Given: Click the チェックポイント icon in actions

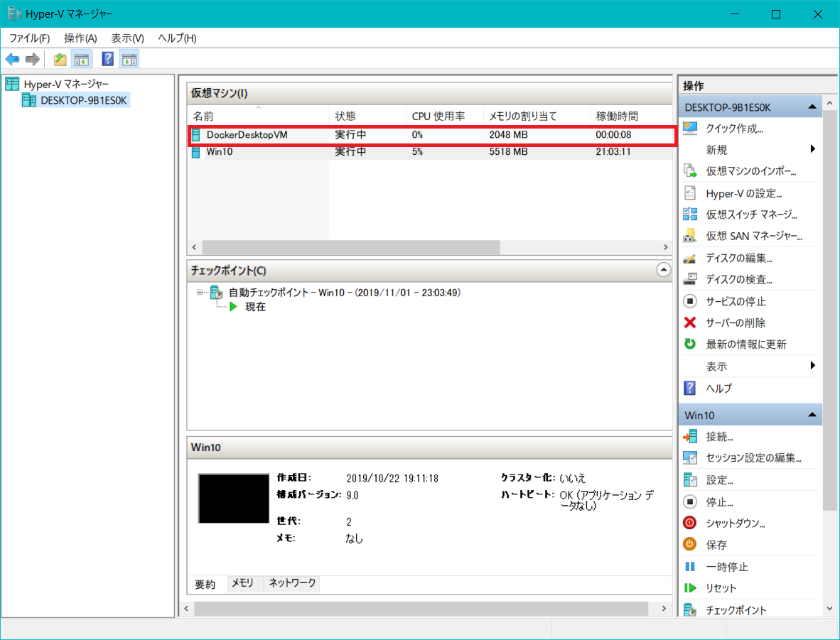Looking at the screenshot, I should tap(690, 609).
